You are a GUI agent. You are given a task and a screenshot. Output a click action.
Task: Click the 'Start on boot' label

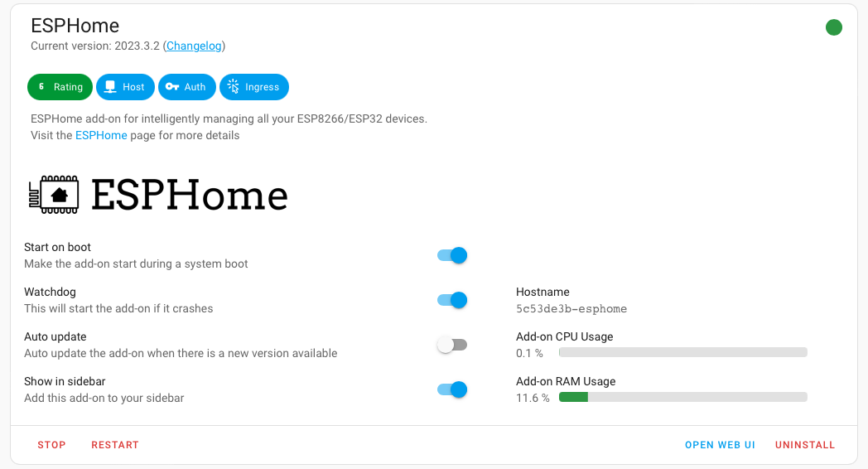[58, 247]
